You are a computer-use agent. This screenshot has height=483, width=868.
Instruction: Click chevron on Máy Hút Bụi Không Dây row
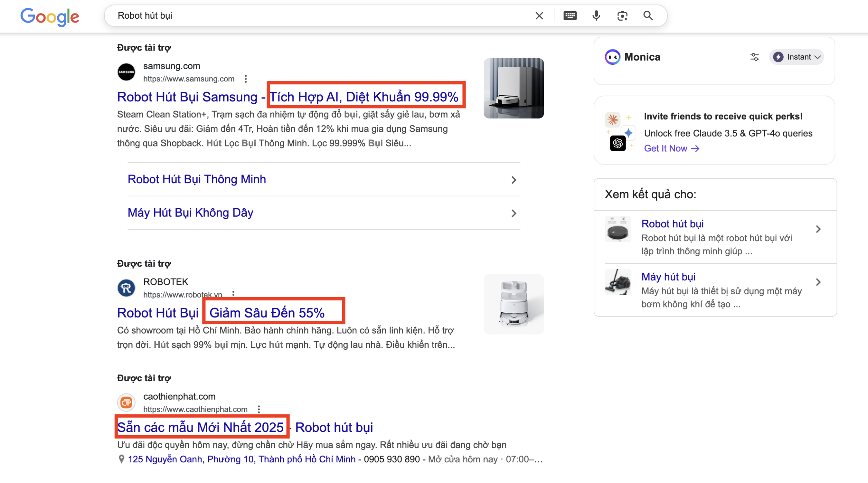coord(514,214)
